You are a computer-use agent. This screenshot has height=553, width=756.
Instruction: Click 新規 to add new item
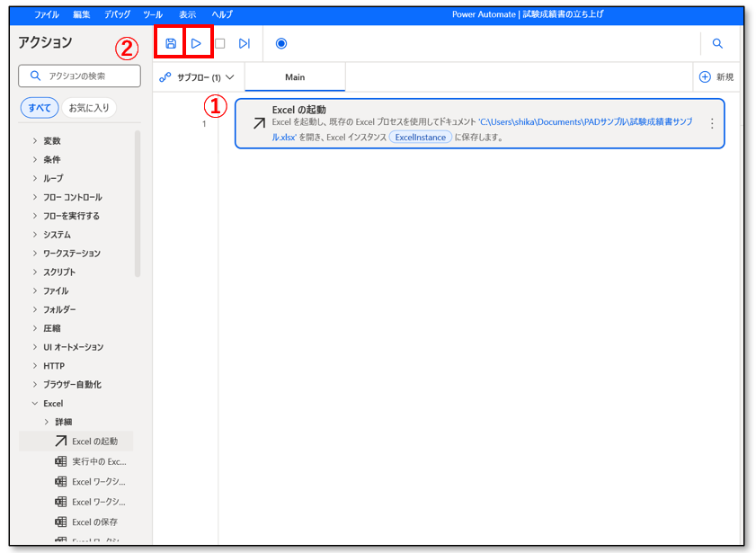[x=716, y=77]
